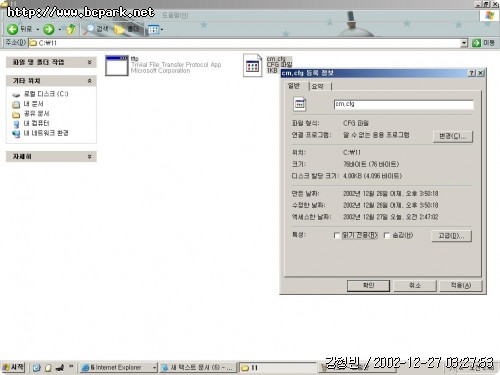Select the cm.cfg file icon in folder
The height and width of the screenshot is (375, 500).
tap(252, 66)
